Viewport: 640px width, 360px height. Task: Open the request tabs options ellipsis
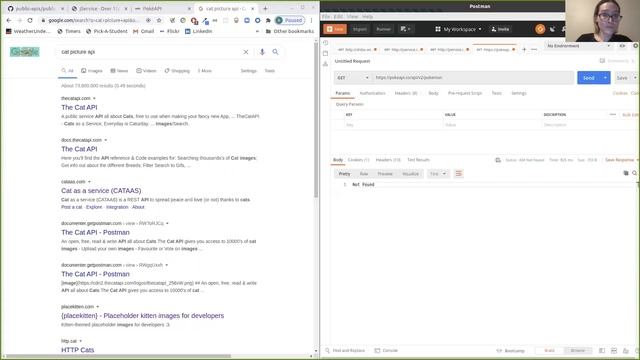[534, 49]
